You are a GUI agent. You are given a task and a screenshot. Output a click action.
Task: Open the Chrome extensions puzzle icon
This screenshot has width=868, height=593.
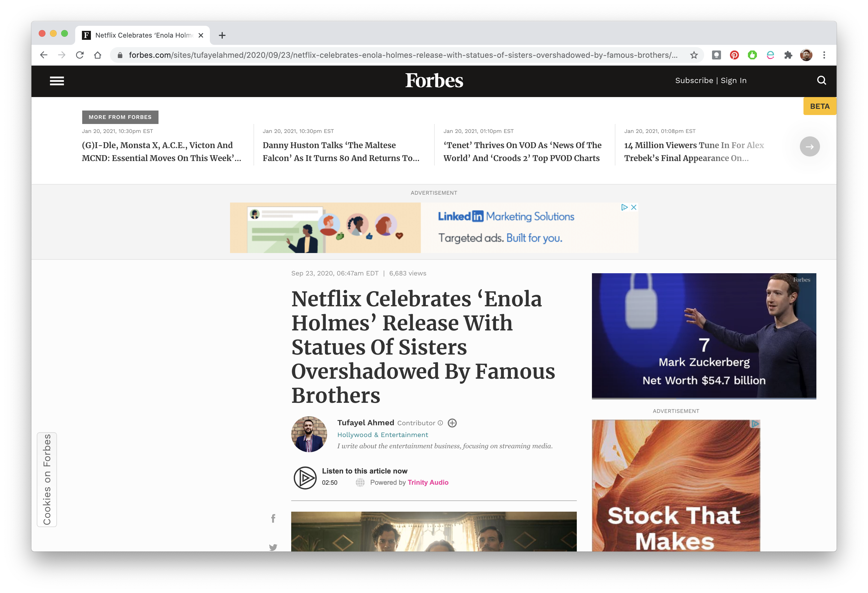pyautogui.click(x=788, y=55)
